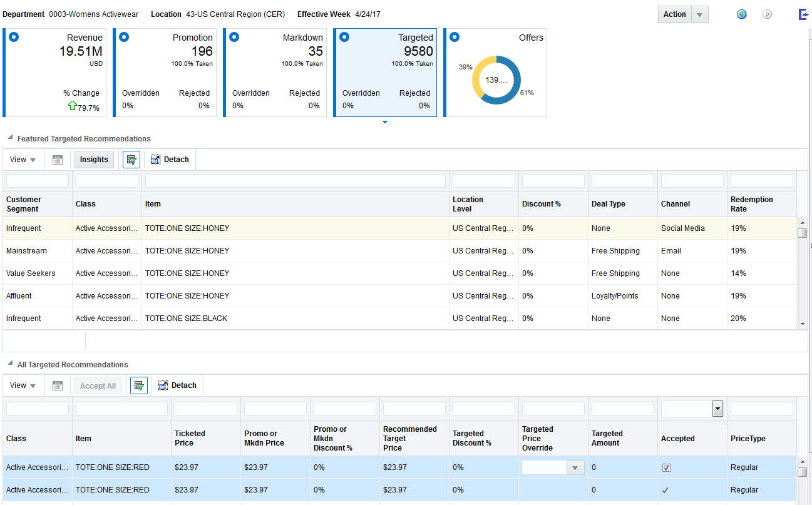The image size is (812, 505).
Task: Click the All Targeted table calendar icon
Action: [58, 385]
